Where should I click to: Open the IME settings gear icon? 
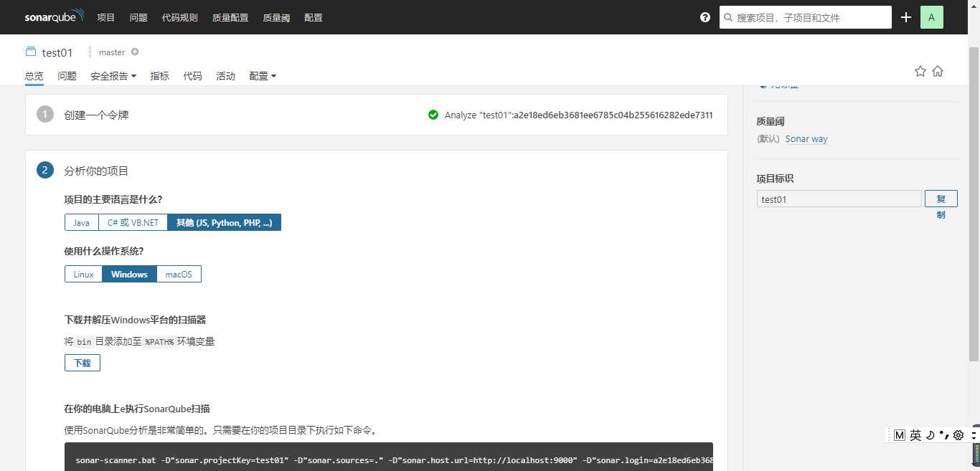(958, 434)
